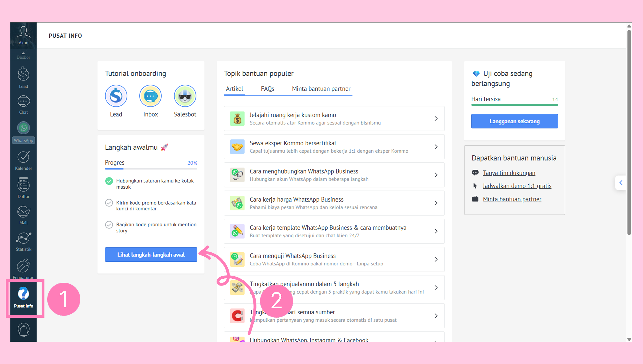
Task: Click Tutorial onboarding heading
Action: pyautogui.click(x=135, y=74)
